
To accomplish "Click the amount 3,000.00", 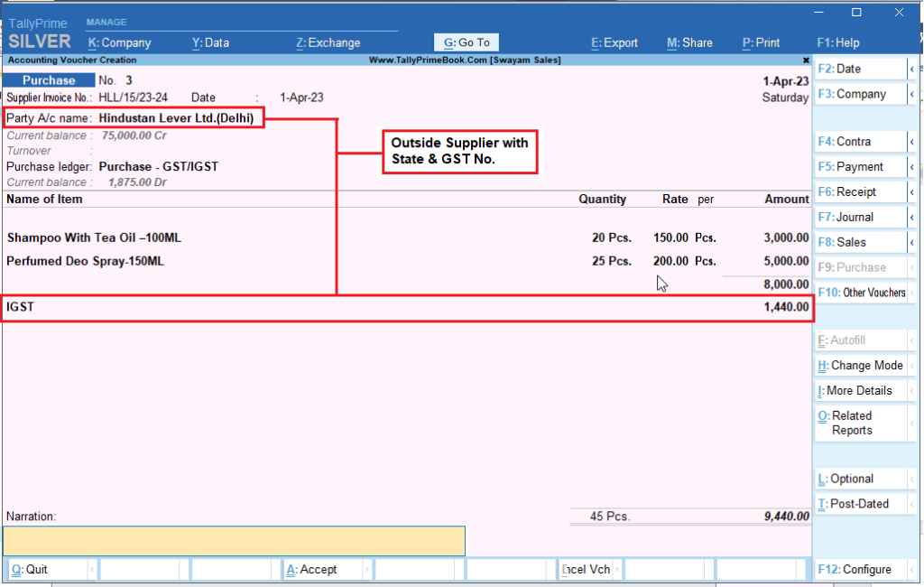I will click(x=786, y=238).
